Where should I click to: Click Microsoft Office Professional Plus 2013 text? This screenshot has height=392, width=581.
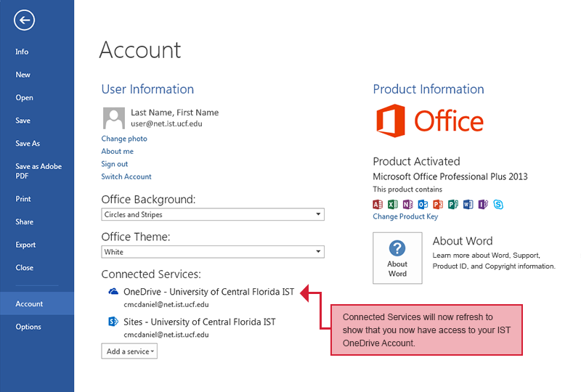(450, 176)
